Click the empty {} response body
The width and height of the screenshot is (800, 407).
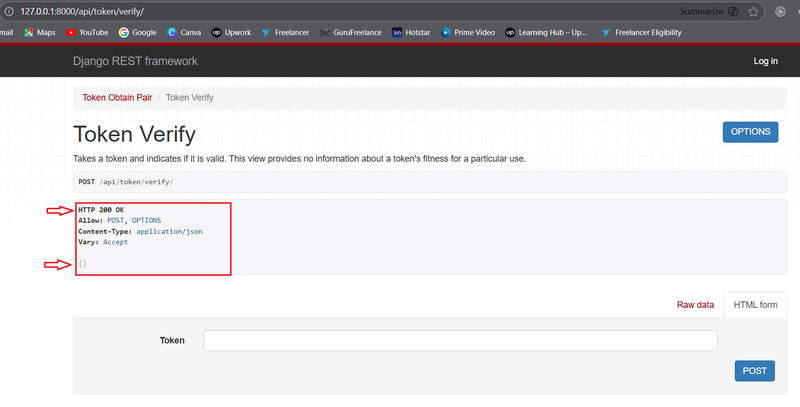coord(83,264)
